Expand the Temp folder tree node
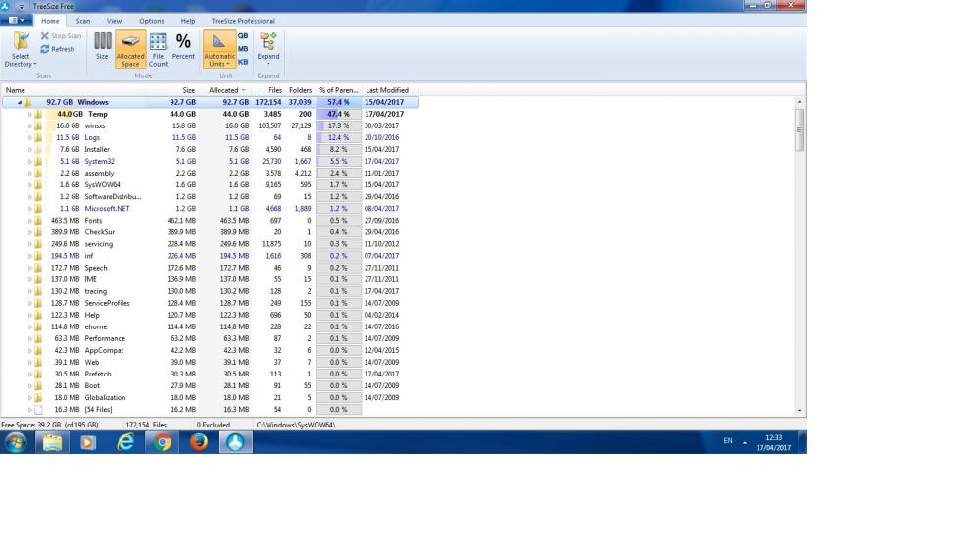This screenshot has height=552, width=980. tap(30, 114)
